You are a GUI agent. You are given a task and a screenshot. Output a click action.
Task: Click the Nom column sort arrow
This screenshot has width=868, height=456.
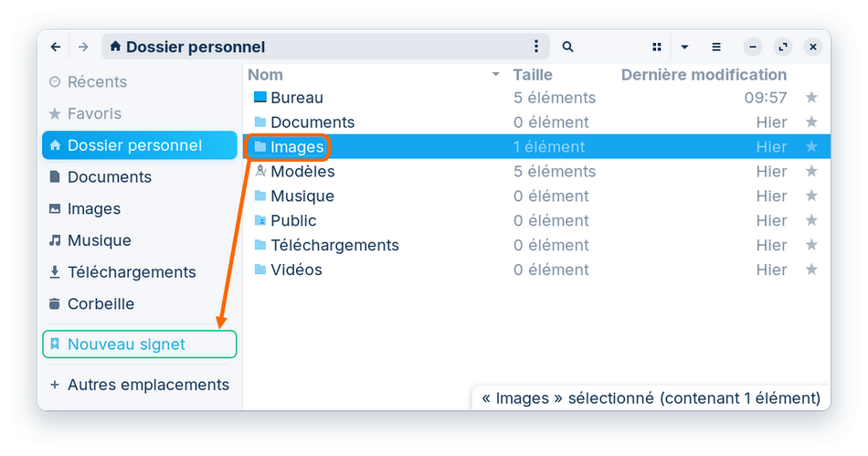pyautogui.click(x=496, y=75)
